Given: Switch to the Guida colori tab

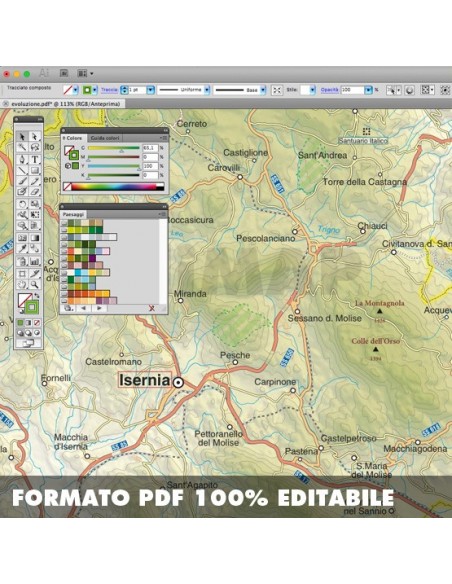Looking at the screenshot, I should [105, 138].
